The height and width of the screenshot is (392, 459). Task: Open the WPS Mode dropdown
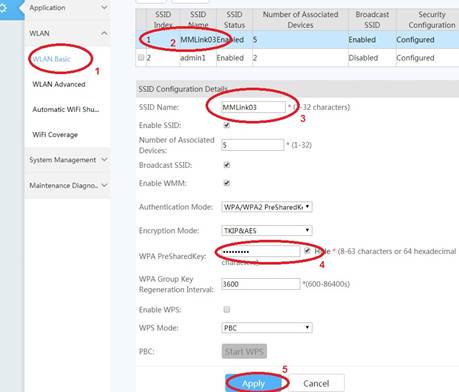click(x=267, y=328)
